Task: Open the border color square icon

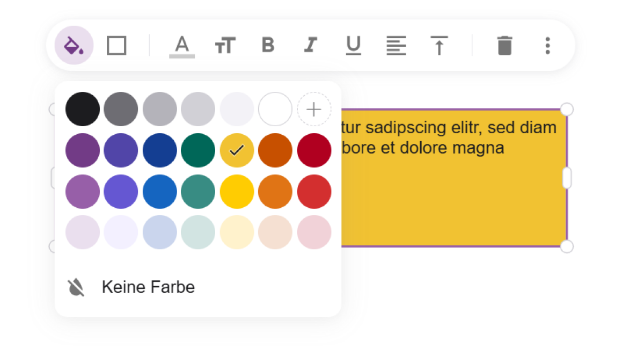Action: [116, 46]
